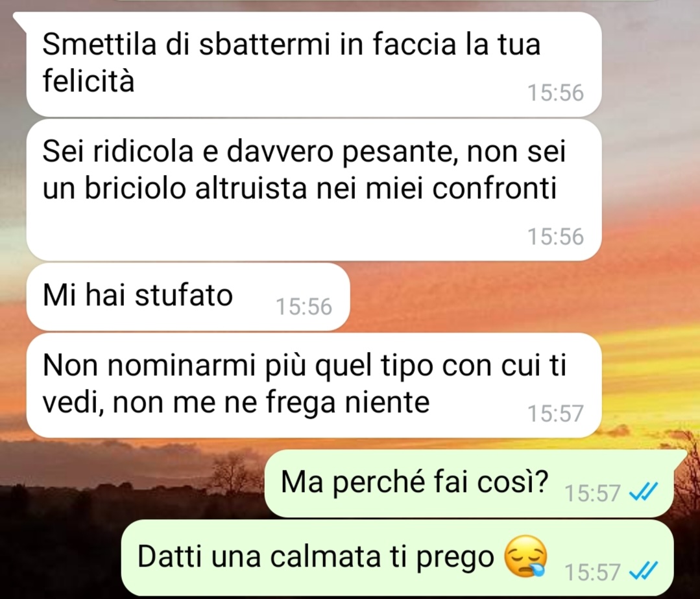
Task: Click the 15:57 timestamp on 'non me ne frega niente'
Action: coord(555,414)
